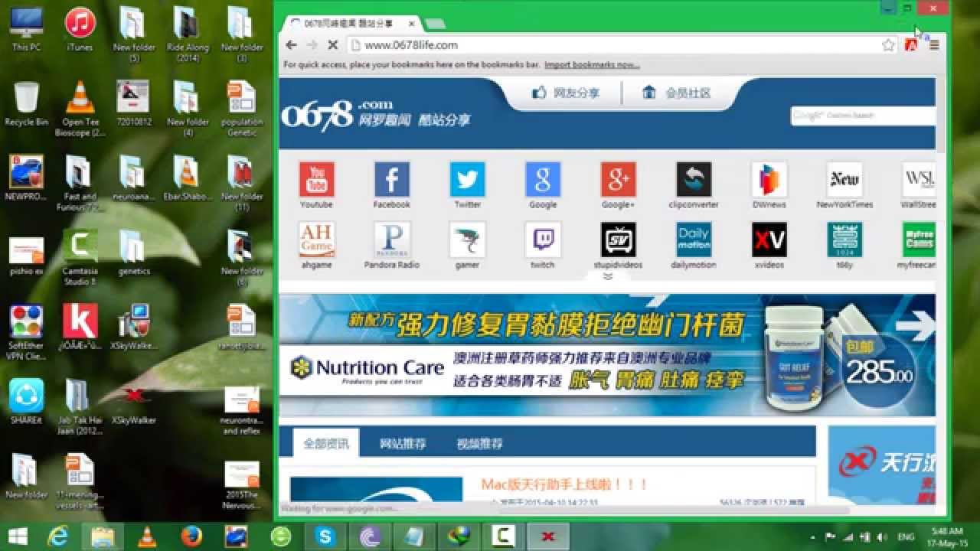Open the Windows Start button

click(18, 536)
